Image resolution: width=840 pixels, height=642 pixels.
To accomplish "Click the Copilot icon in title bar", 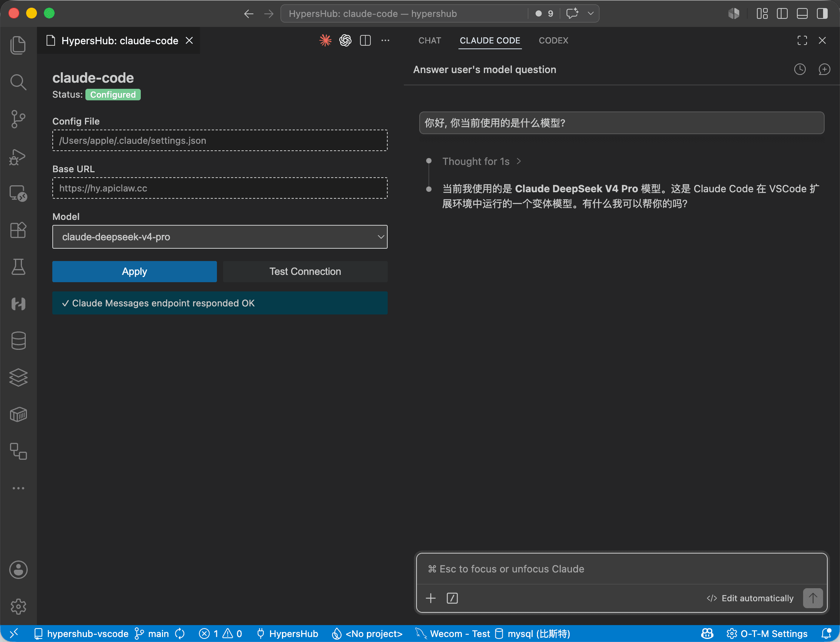I will 734,14.
